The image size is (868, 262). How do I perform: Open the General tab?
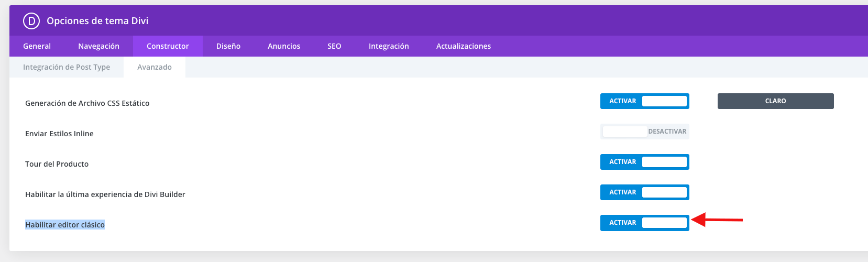pyautogui.click(x=37, y=46)
